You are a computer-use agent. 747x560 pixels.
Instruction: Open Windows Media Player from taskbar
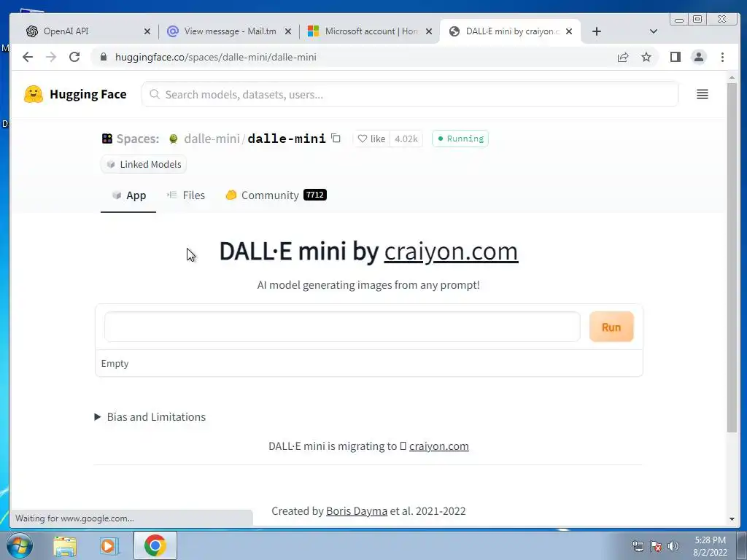[x=109, y=545]
